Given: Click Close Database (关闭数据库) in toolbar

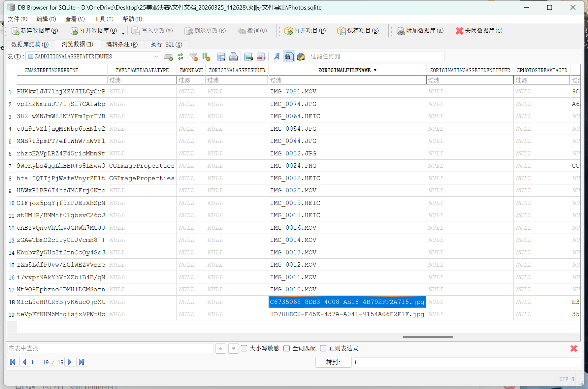Looking at the screenshot, I should [x=479, y=31].
